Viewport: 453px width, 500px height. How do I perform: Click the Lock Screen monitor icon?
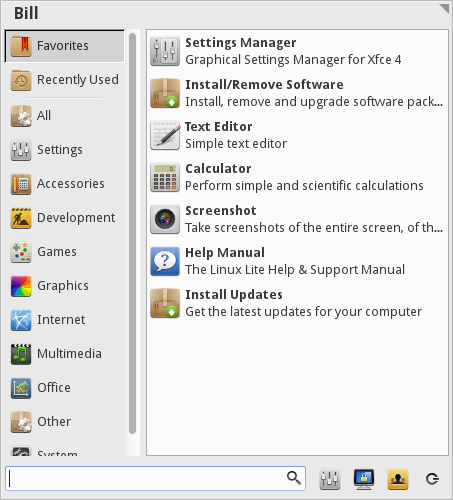click(364, 479)
